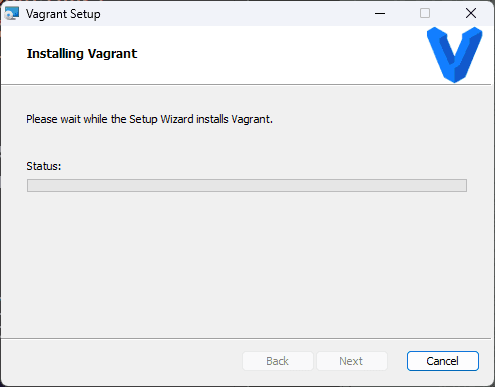Click the blue Vagrant V logo
495x387 pixels.
[454, 54]
